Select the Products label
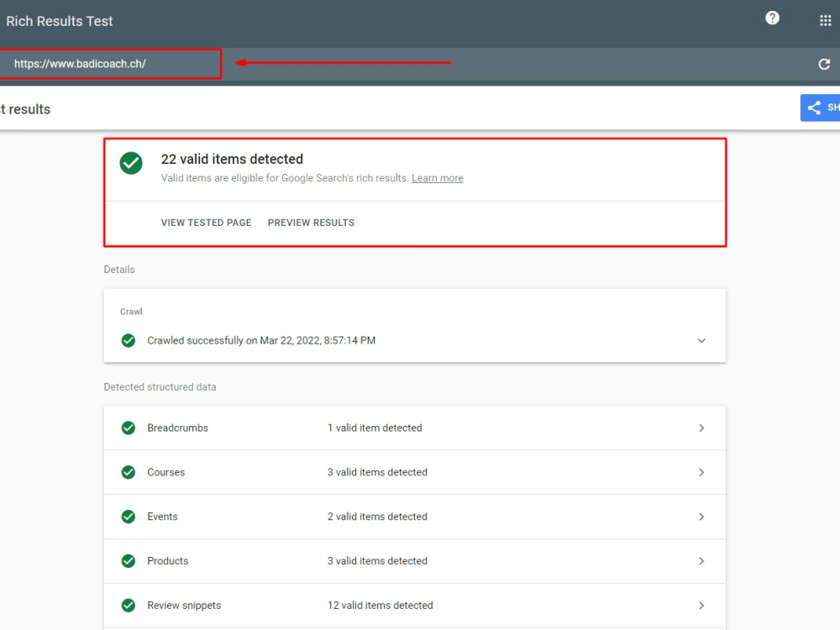The width and height of the screenshot is (840, 630). [x=168, y=561]
